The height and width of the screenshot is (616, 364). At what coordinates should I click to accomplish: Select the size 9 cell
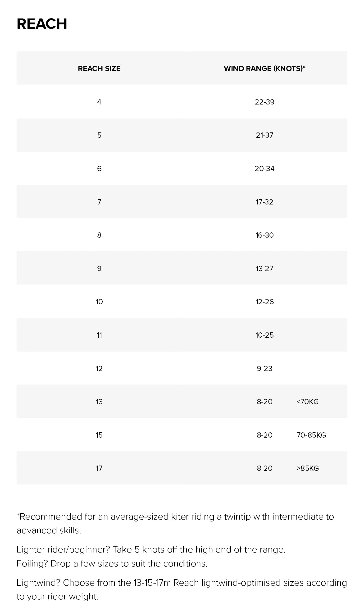click(99, 268)
